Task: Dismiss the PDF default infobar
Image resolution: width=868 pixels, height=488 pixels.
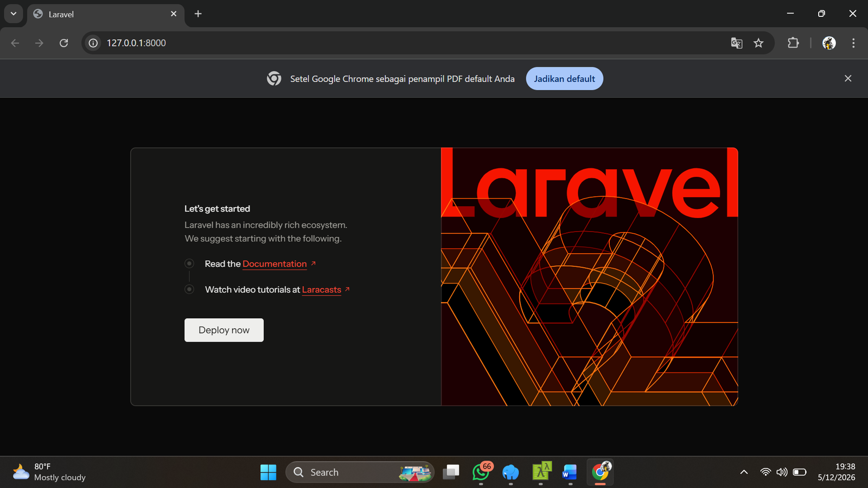Action: (x=848, y=79)
